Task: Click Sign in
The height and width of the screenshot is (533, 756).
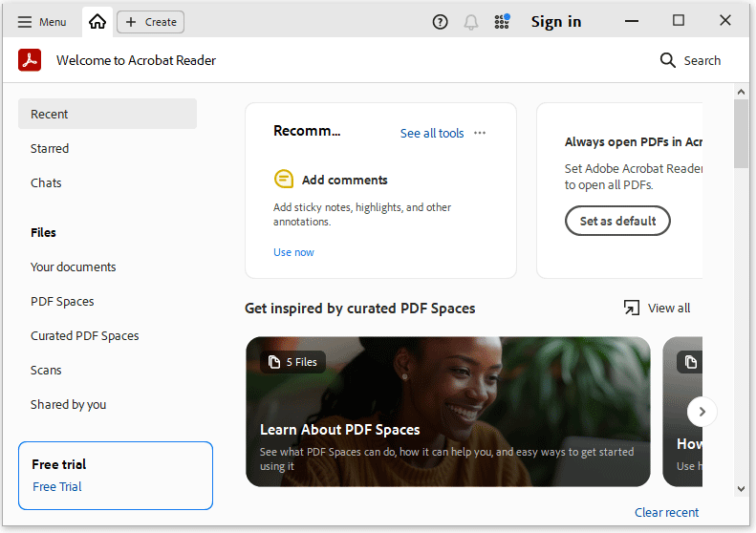Action: tap(556, 22)
